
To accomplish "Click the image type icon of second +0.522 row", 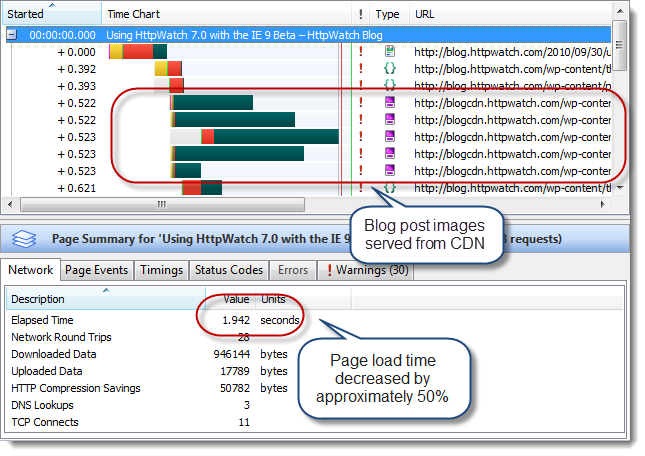I will (x=390, y=120).
